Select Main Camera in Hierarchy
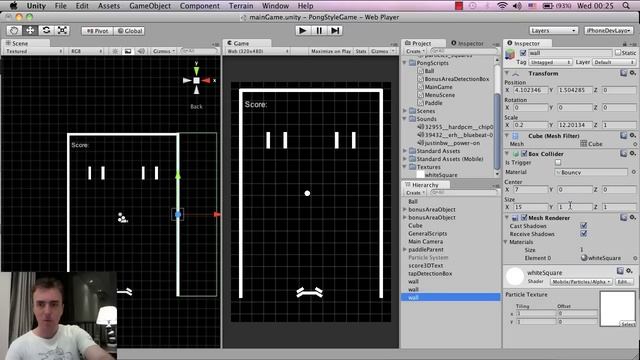This screenshot has width=640, height=360. point(425,242)
